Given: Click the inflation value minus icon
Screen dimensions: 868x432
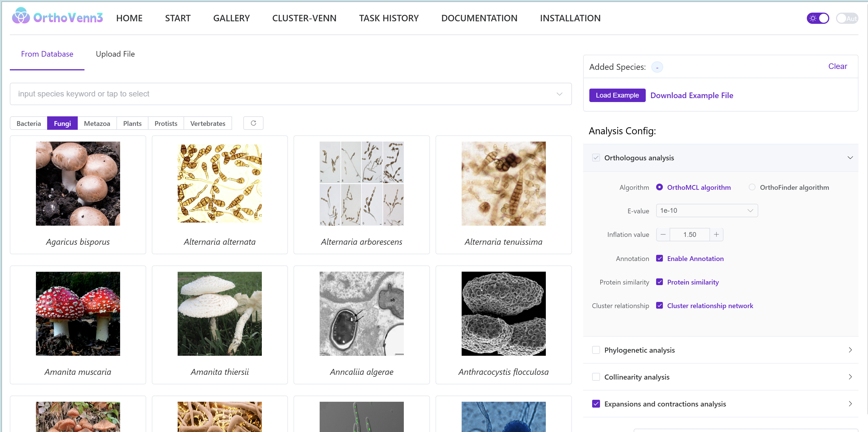Looking at the screenshot, I should (x=663, y=234).
